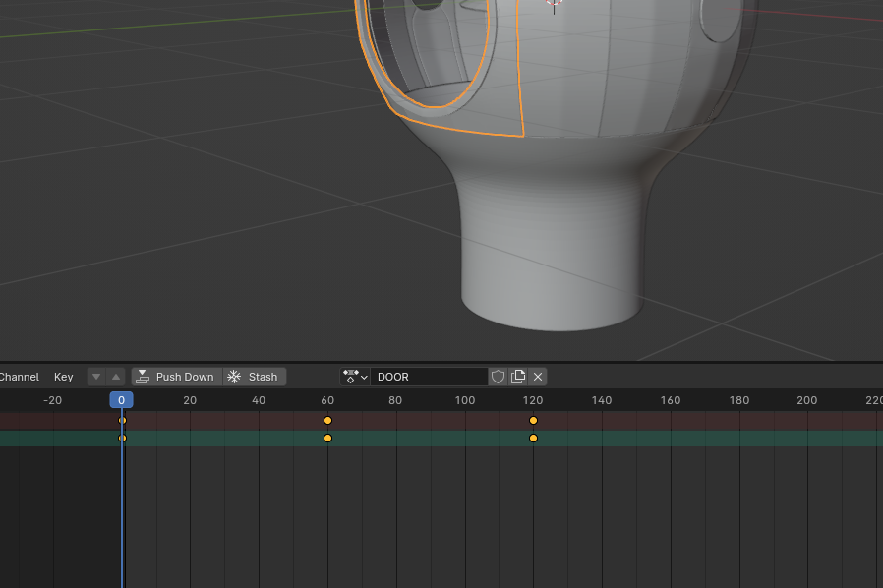The height and width of the screenshot is (588, 883).
Task: Select top-row keyframe at frame 60
Action: tap(327, 421)
